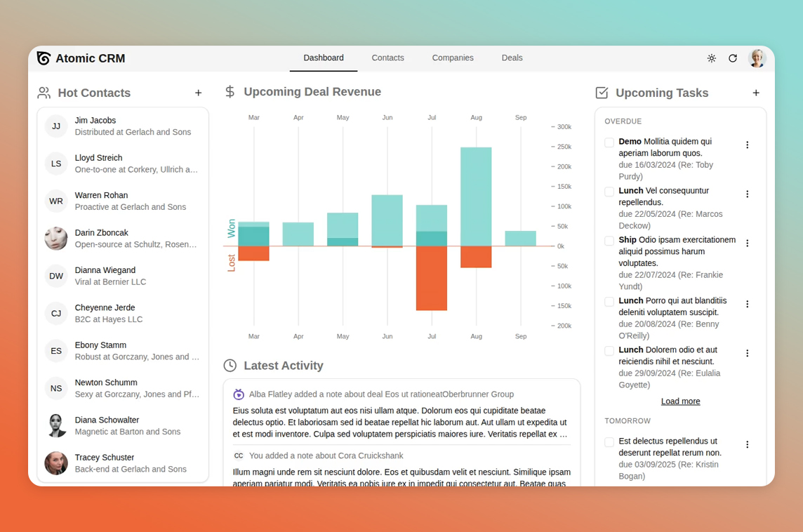The image size is (803, 532).
Task: Go to the Deals tab
Action: 512,58
